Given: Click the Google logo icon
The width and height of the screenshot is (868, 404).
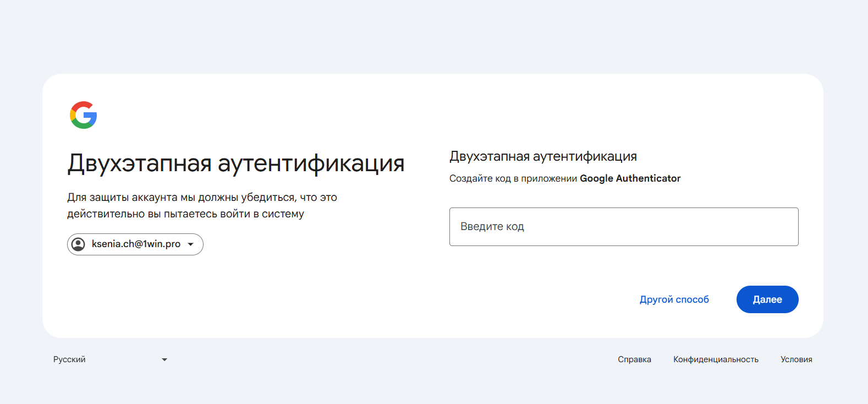Looking at the screenshot, I should click(x=84, y=115).
